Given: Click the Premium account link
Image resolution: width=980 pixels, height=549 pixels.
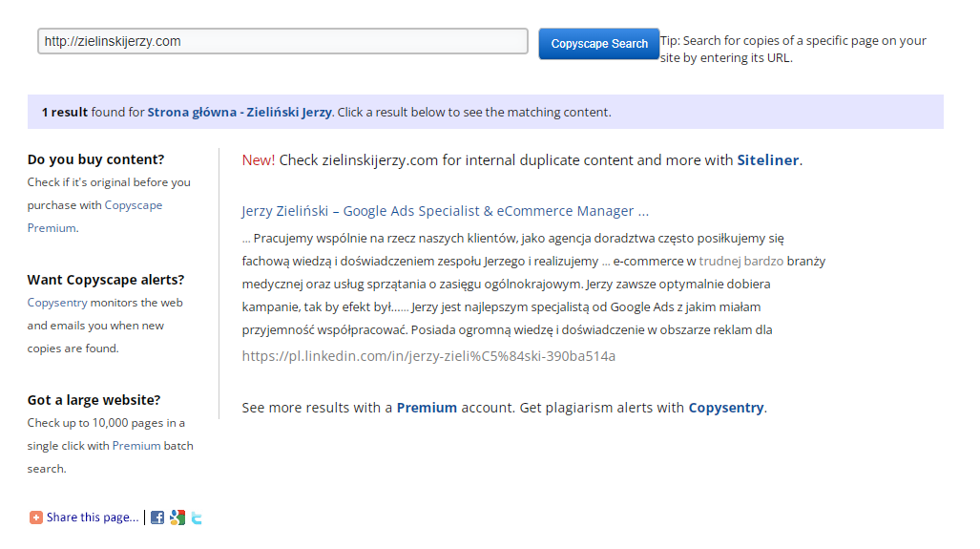Looking at the screenshot, I should (x=427, y=408).
